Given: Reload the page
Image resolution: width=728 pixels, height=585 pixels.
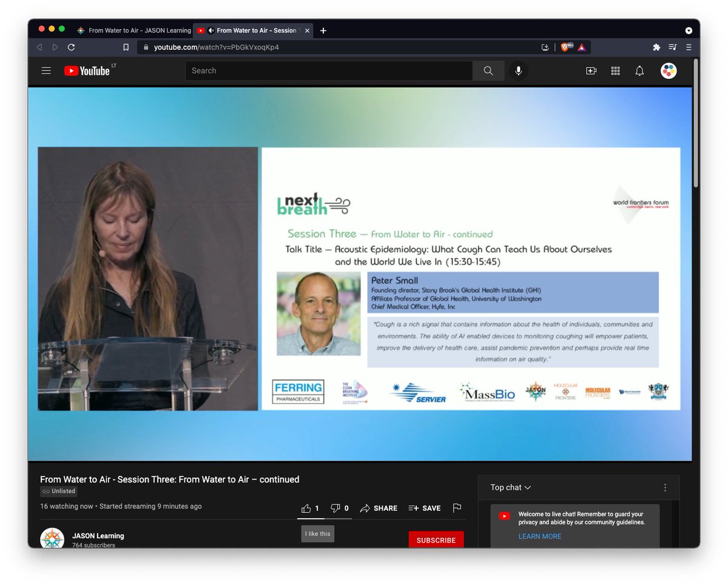Looking at the screenshot, I should [72, 47].
